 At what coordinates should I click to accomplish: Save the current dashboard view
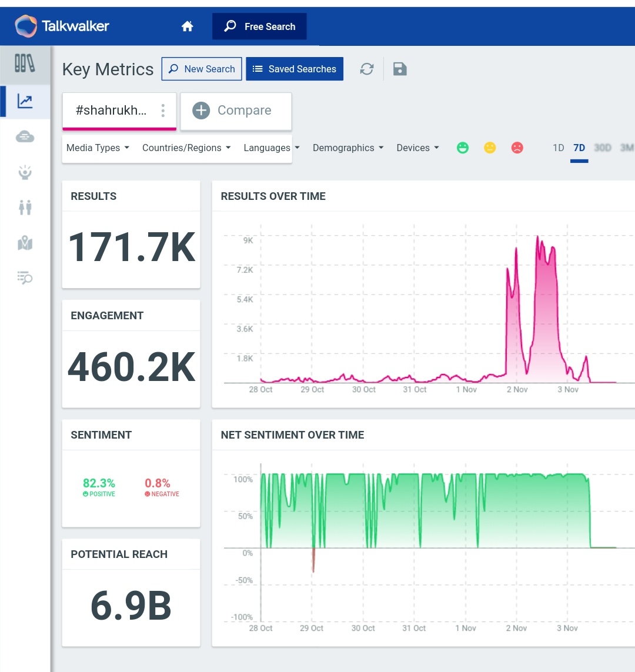click(x=400, y=69)
